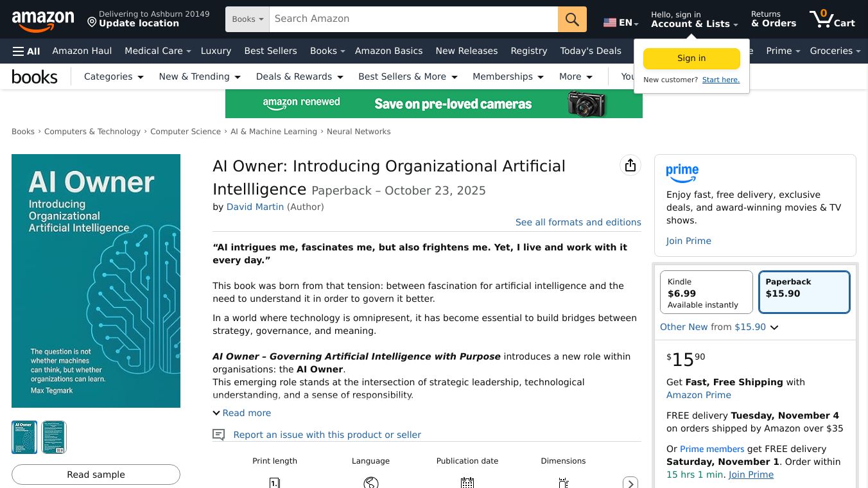Click the orange search magnifier button
The image size is (868, 488).
coord(572,19)
